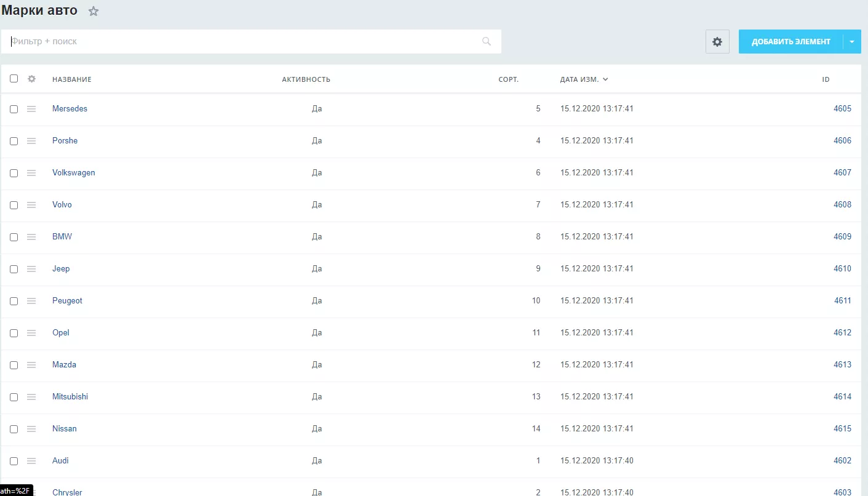
Task: Open the Opel element link
Action: [x=61, y=333]
